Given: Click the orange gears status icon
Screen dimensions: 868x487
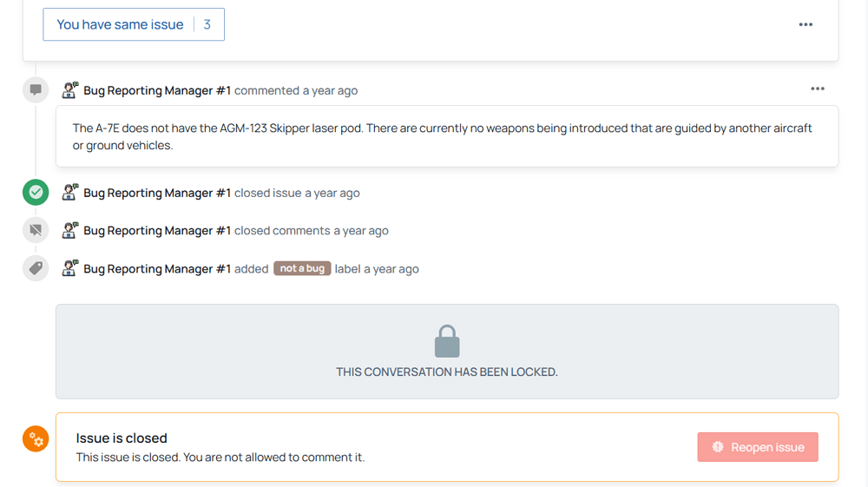Looking at the screenshot, I should coord(36,439).
